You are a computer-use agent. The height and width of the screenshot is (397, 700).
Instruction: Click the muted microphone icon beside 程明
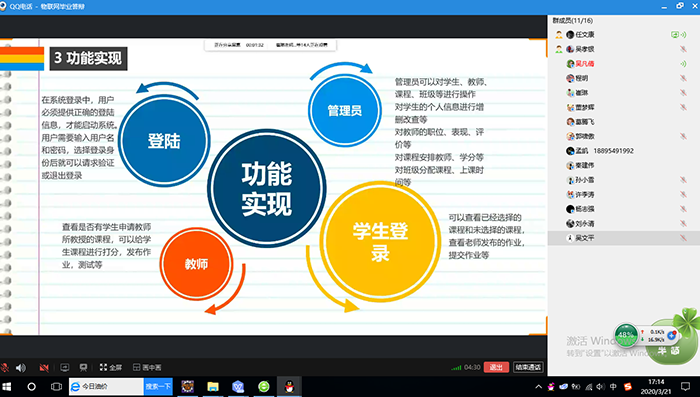(x=683, y=78)
